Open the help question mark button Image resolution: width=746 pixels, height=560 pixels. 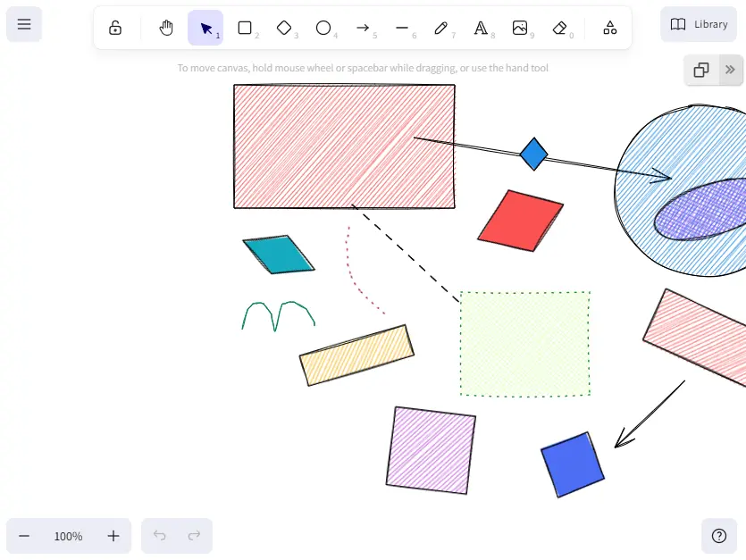pos(719,536)
